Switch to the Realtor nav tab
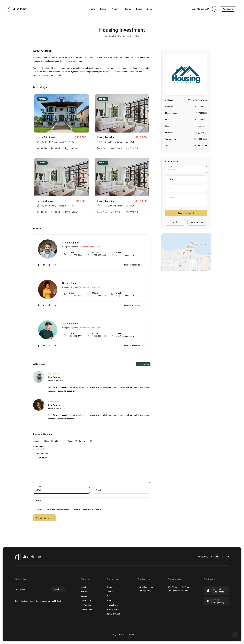244x644 pixels. pyautogui.click(x=128, y=9)
